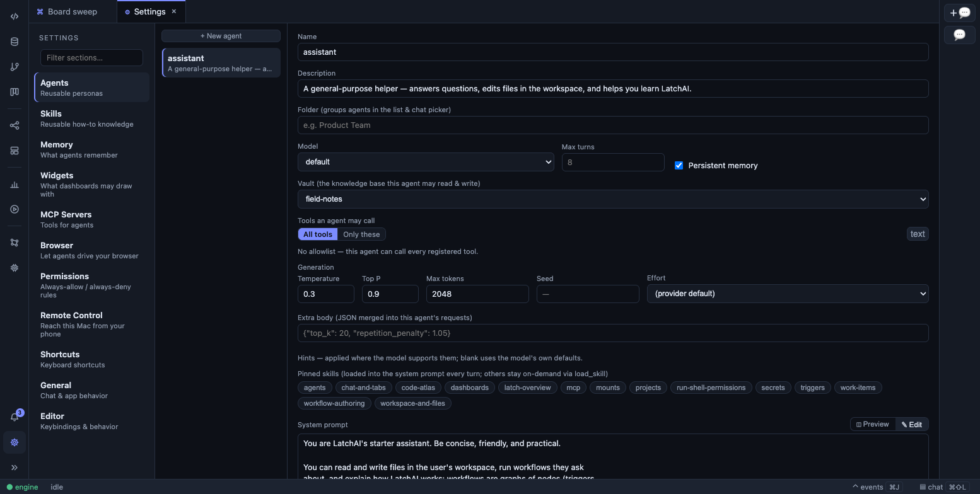Click the Max turns field
Image resolution: width=980 pixels, height=494 pixels.
[613, 162]
